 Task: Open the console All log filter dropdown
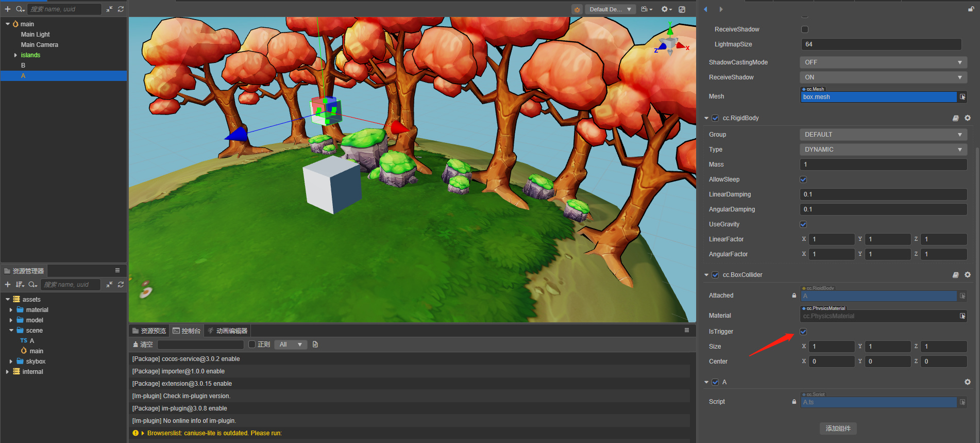pyautogui.click(x=291, y=344)
